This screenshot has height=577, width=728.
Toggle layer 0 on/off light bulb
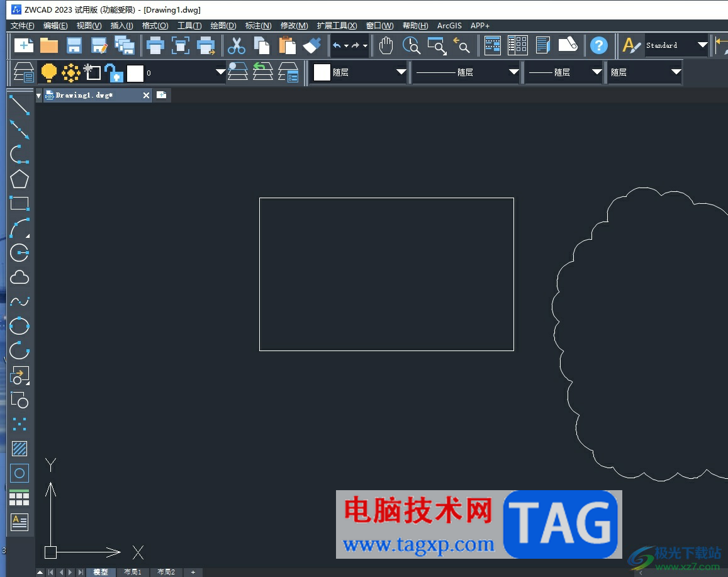point(48,72)
